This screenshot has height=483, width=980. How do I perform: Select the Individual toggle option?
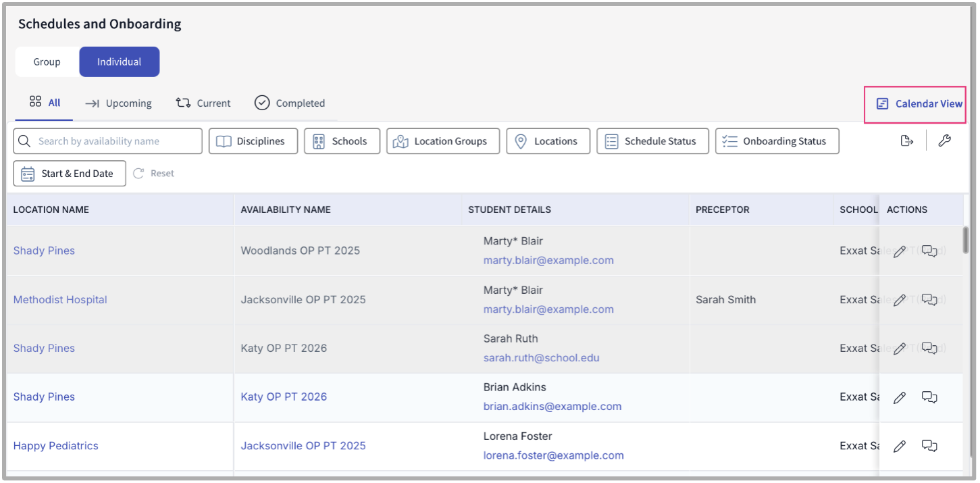pos(120,62)
